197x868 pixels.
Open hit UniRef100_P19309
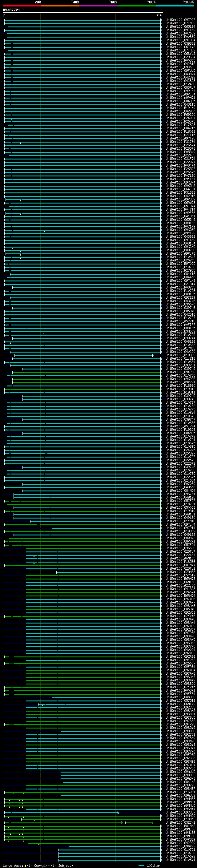(180, 531)
